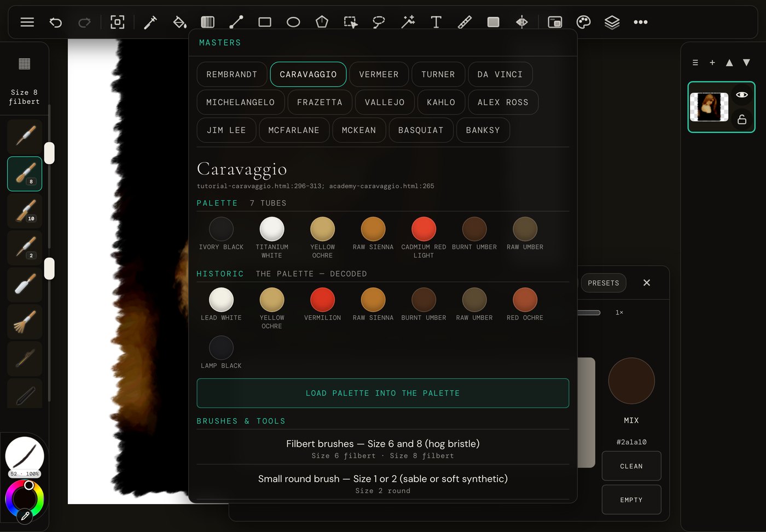Move layer up with triangle arrow
The height and width of the screenshot is (532, 766).
729,63
